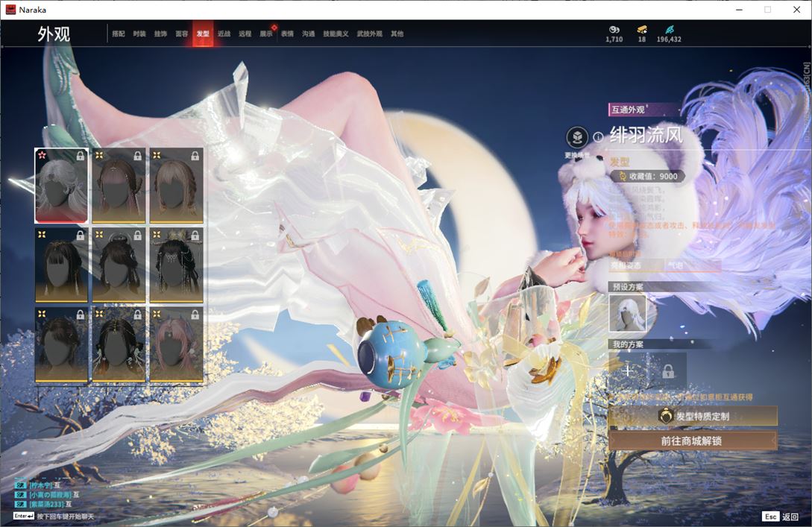Screen dimensions: 812x527
Task: Click the 预设方案 section header
Action: pos(628,286)
